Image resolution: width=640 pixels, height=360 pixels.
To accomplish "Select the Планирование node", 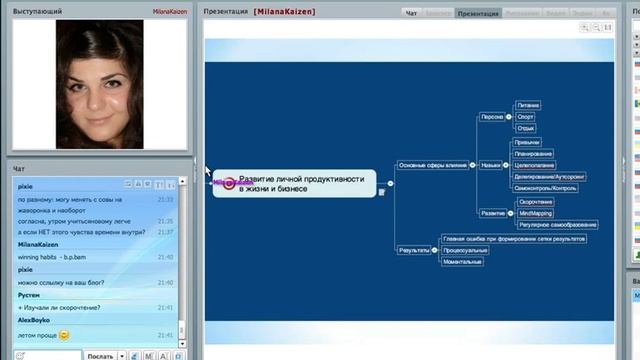I will point(533,154).
